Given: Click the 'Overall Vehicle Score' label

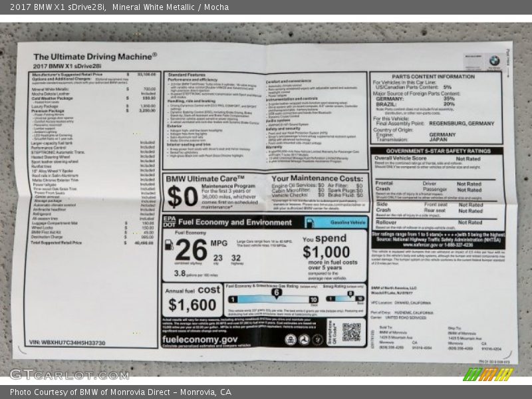Looking at the screenshot, I should [400, 158].
